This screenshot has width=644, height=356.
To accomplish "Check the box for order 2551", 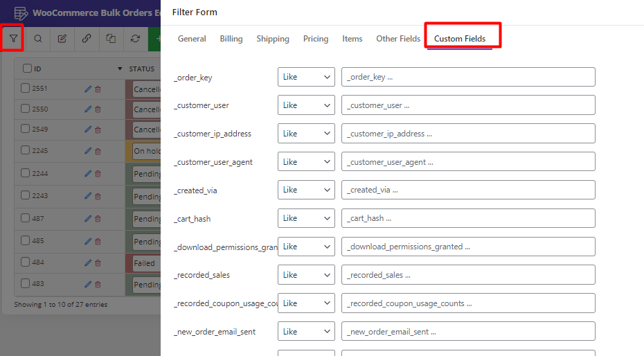I will pos(25,88).
